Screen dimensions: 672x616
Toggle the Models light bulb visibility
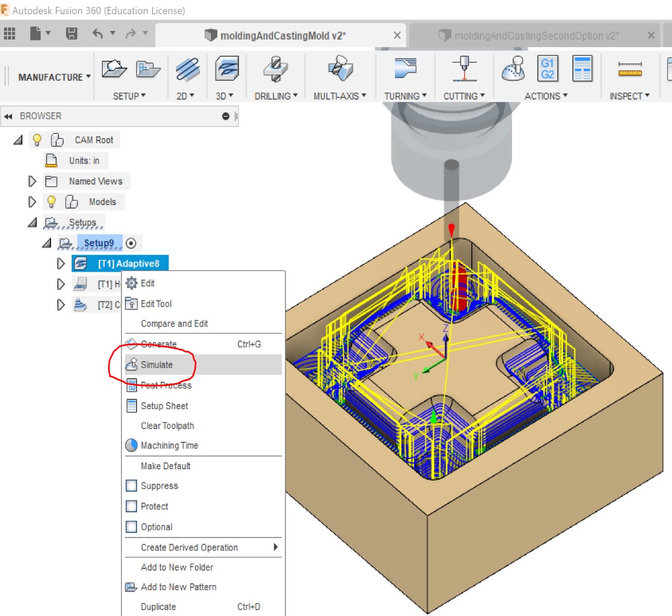click(x=52, y=201)
